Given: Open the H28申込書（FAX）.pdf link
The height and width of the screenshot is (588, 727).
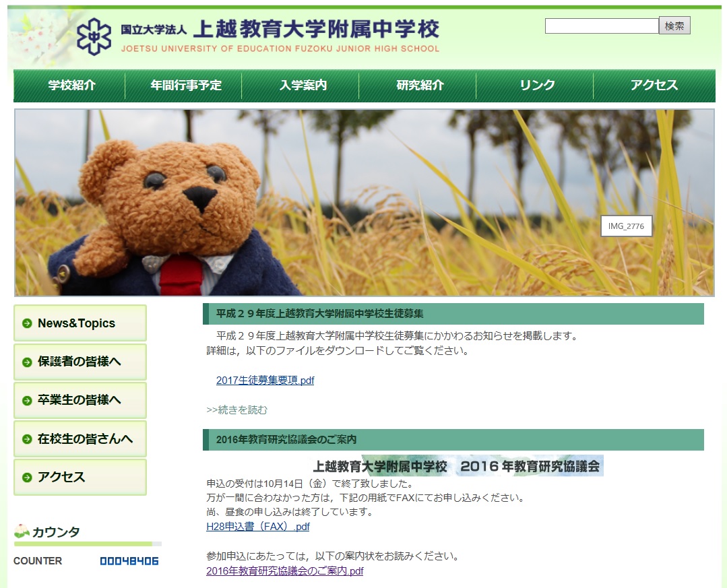Looking at the screenshot, I should [x=258, y=527].
